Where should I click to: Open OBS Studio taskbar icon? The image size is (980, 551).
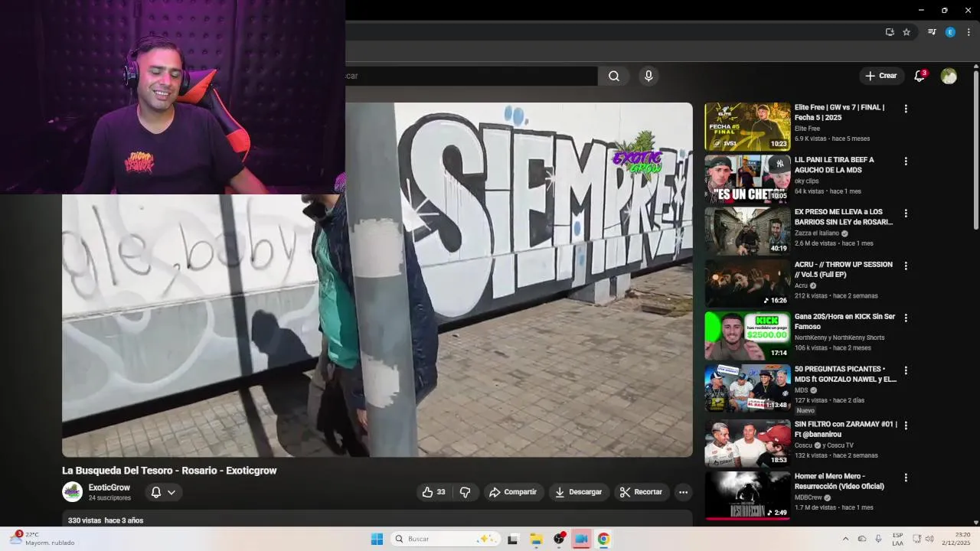(x=559, y=539)
